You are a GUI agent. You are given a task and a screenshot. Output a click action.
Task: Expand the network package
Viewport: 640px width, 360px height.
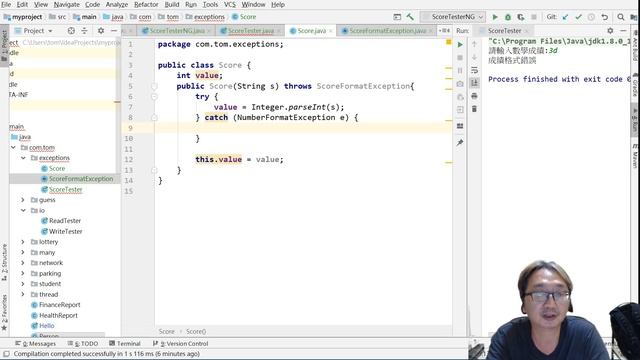tap(23, 263)
